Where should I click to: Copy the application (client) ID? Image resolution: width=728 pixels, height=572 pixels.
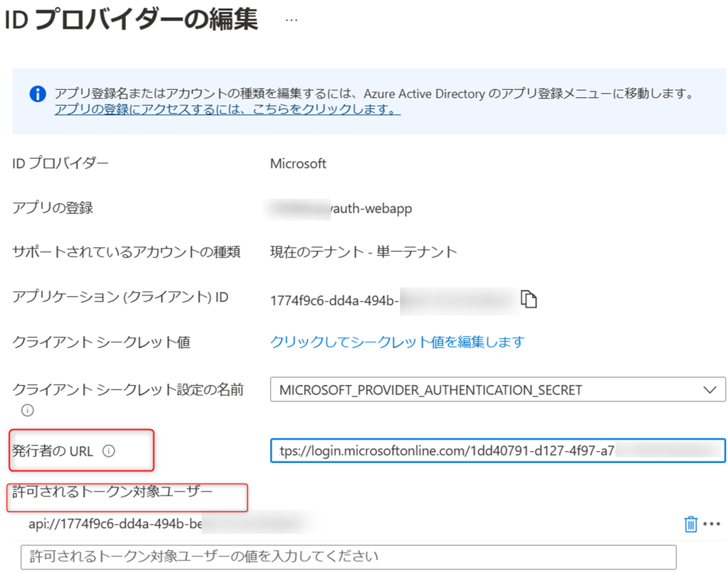(x=530, y=299)
